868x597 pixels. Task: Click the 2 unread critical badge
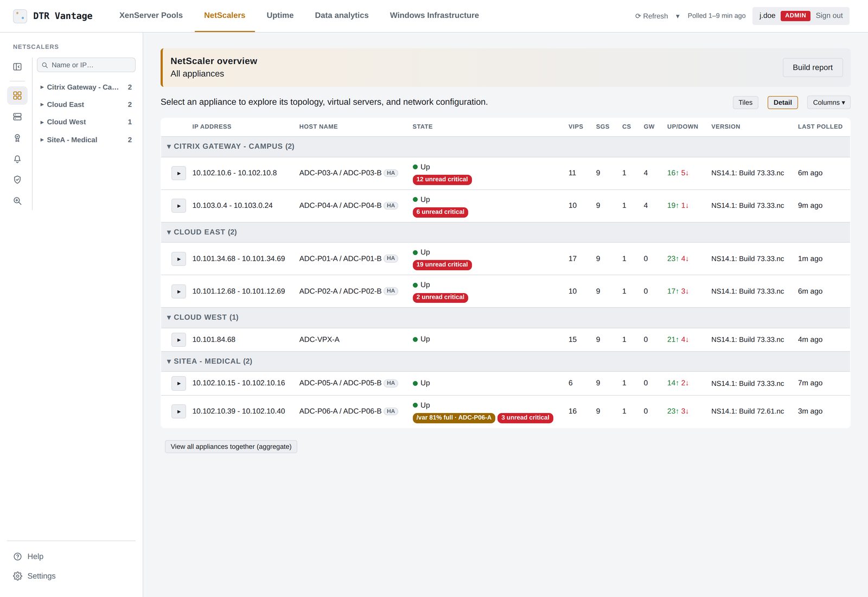(x=441, y=297)
